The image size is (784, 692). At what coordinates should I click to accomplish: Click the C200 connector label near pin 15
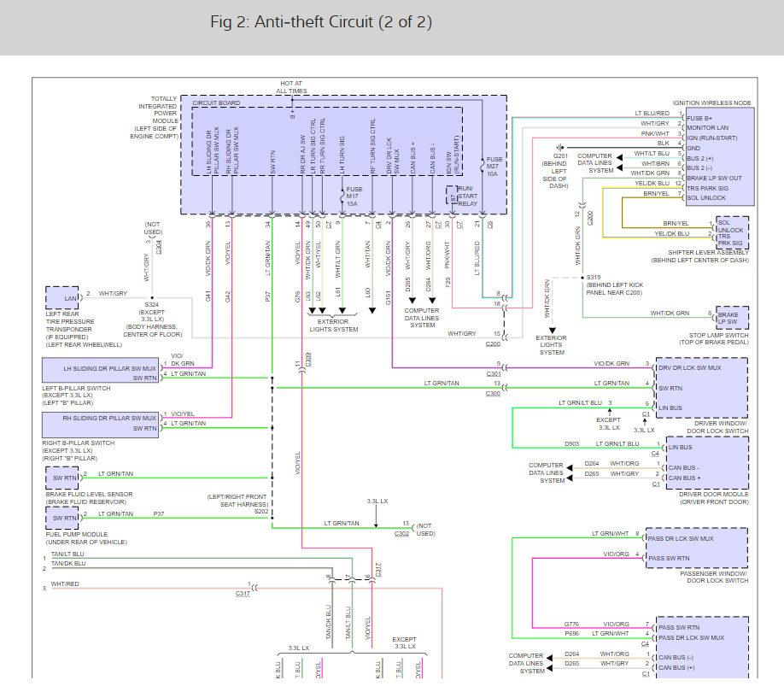pyautogui.click(x=493, y=344)
